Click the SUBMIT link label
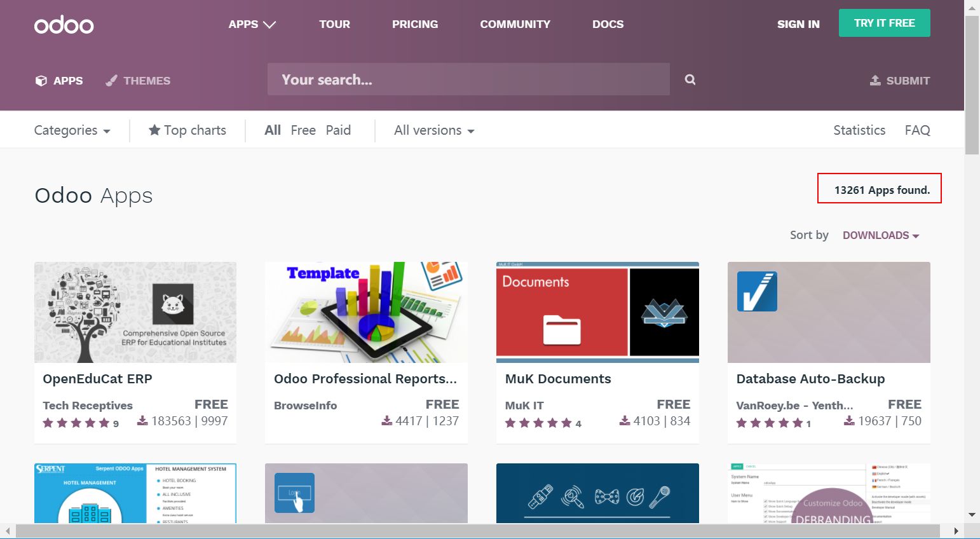980x539 pixels. (x=908, y=81)
